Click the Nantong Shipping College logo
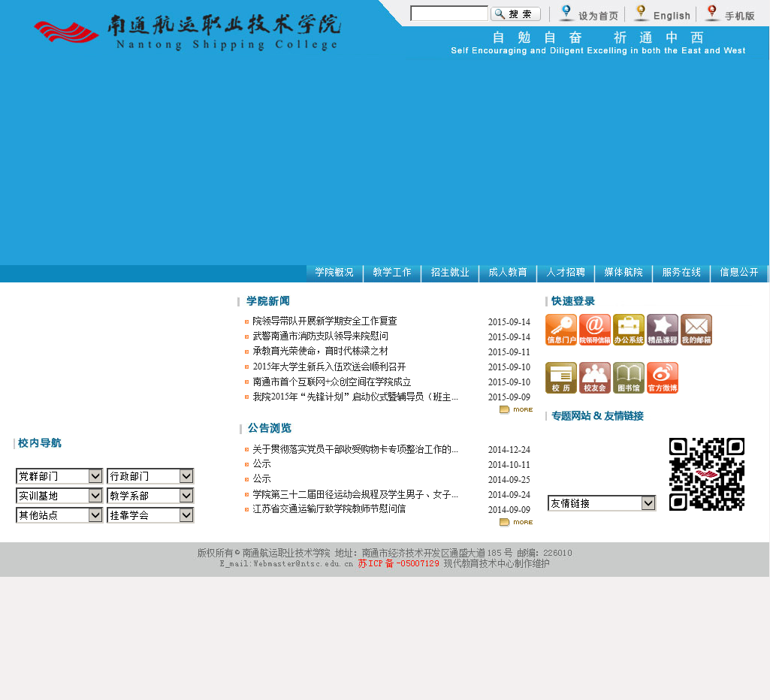770x700 pixels. pos(188,32)
